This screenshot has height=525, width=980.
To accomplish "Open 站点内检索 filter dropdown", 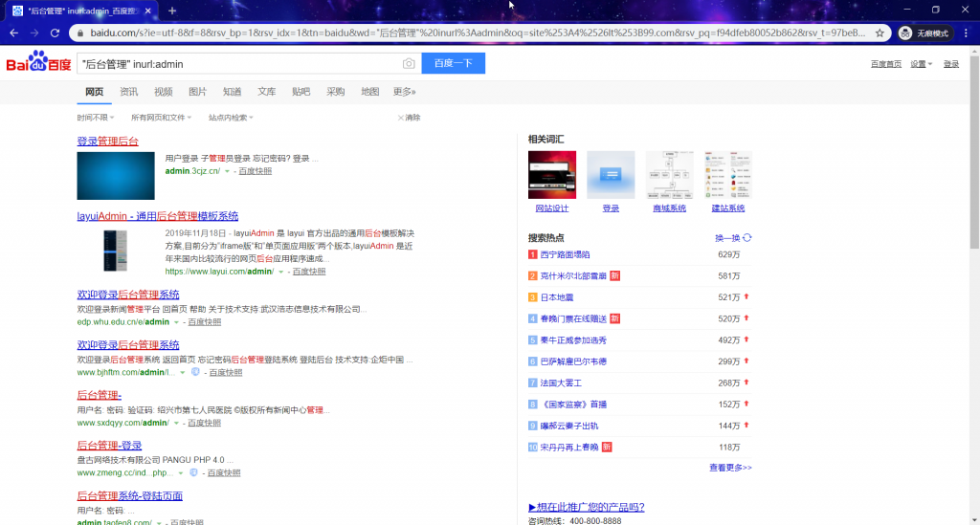I will click(x=232, y=118).
